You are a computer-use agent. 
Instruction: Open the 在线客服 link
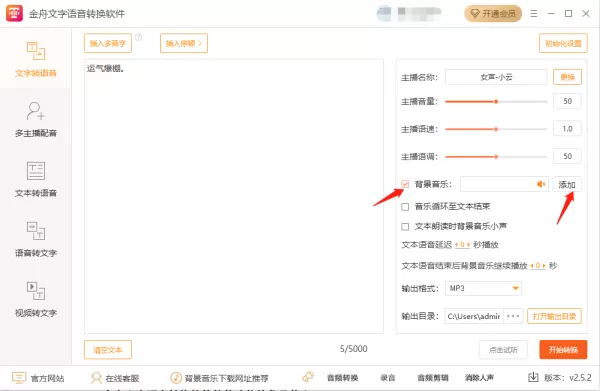[122, 378]
